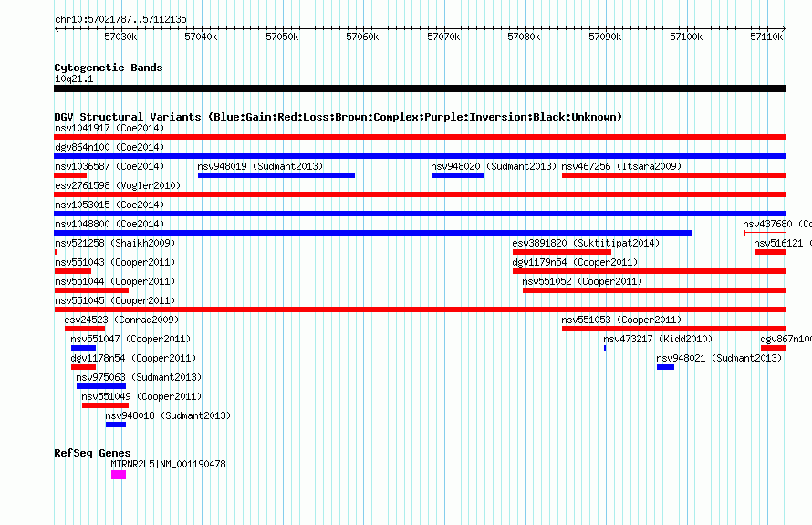Screen dimensions: 812x525
Task: Click the chr10:57021787..57112135 region label
Action: [120, 19]
